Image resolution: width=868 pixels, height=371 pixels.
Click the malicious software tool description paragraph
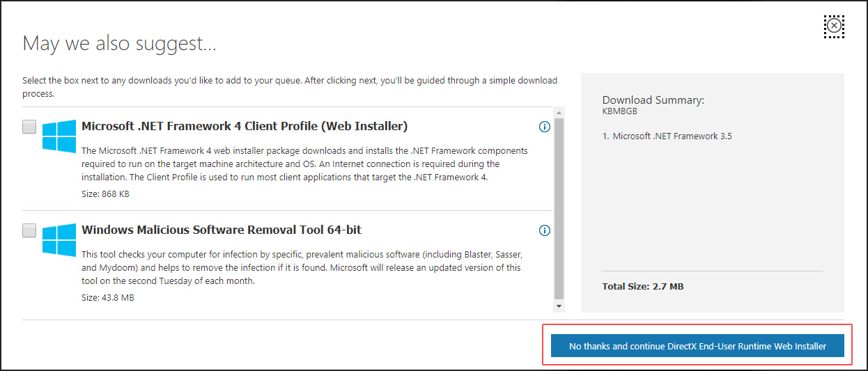coord(302,267)
